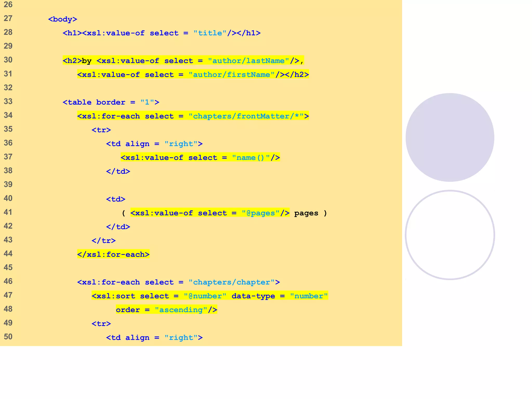532x399 pixels.
Task: Click the <body> tag on line 27
Action: pos(63,19)
